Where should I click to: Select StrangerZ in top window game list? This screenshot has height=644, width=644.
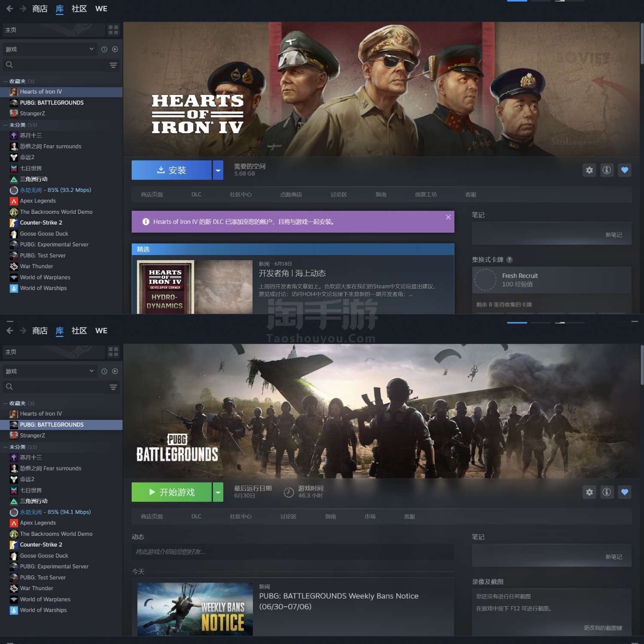61,114
